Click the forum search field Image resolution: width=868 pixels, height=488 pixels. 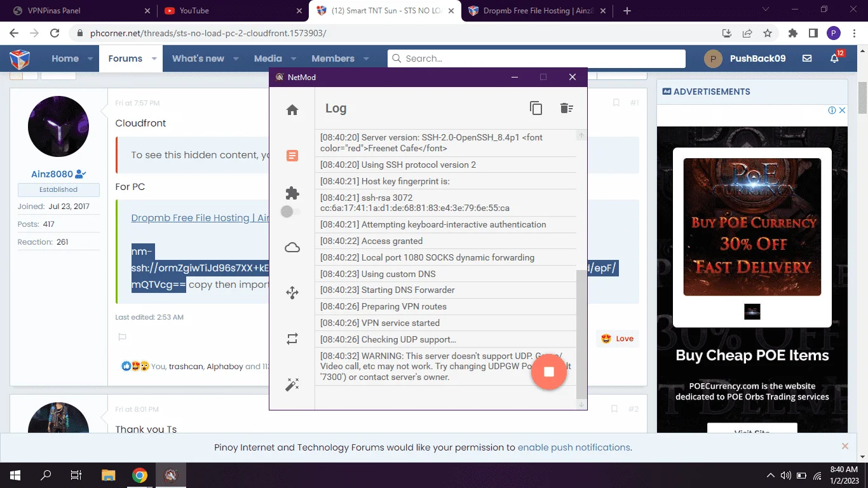point(537,58)
